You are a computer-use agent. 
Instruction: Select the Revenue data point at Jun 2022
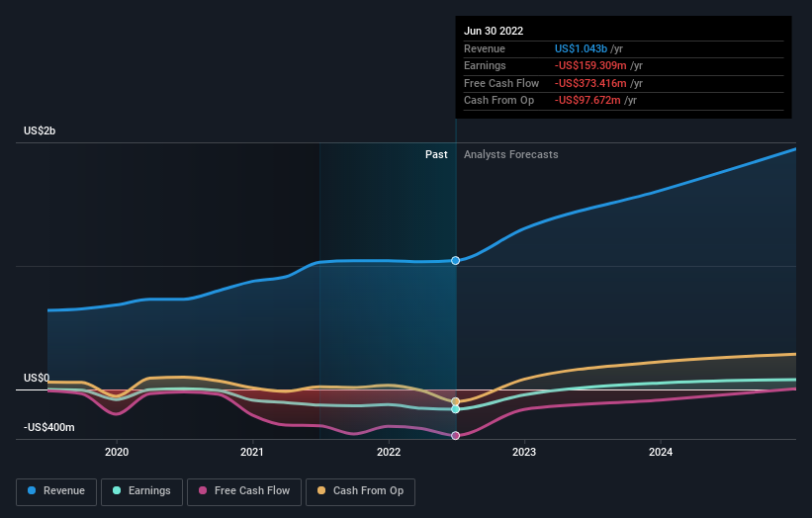455,260
